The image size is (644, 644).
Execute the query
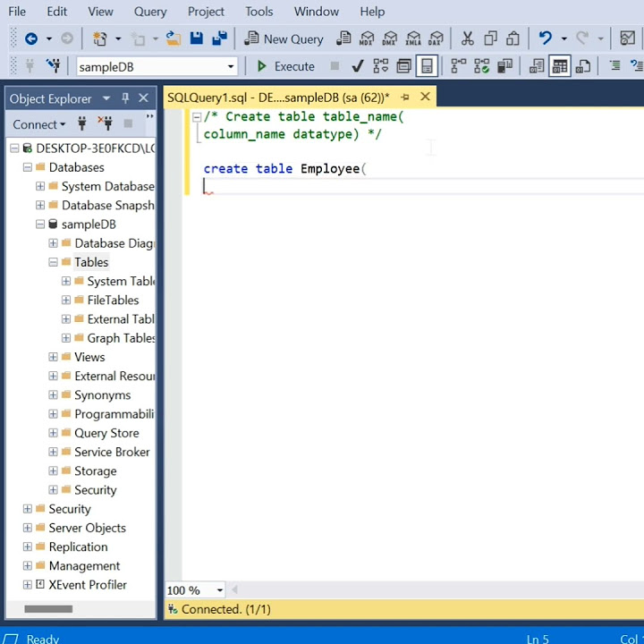(285, 66)
